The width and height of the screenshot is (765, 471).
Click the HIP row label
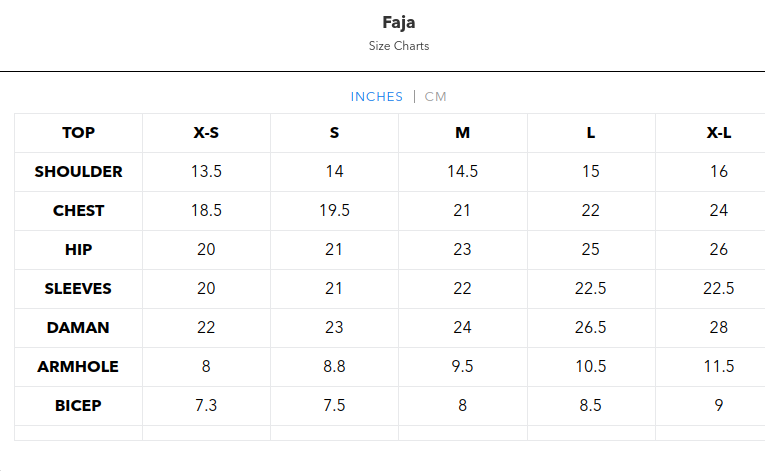(79, 250)
